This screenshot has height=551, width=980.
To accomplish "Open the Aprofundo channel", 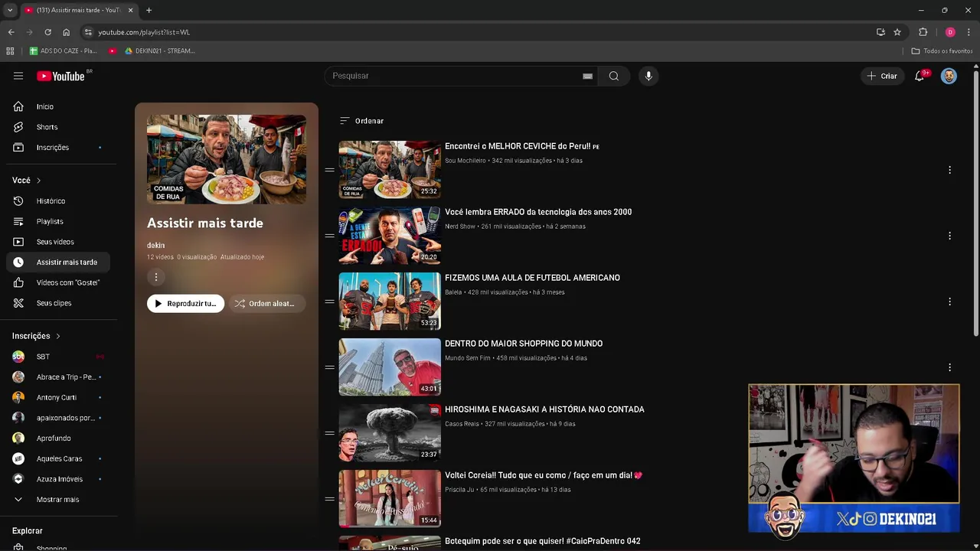I will [59, 438].
